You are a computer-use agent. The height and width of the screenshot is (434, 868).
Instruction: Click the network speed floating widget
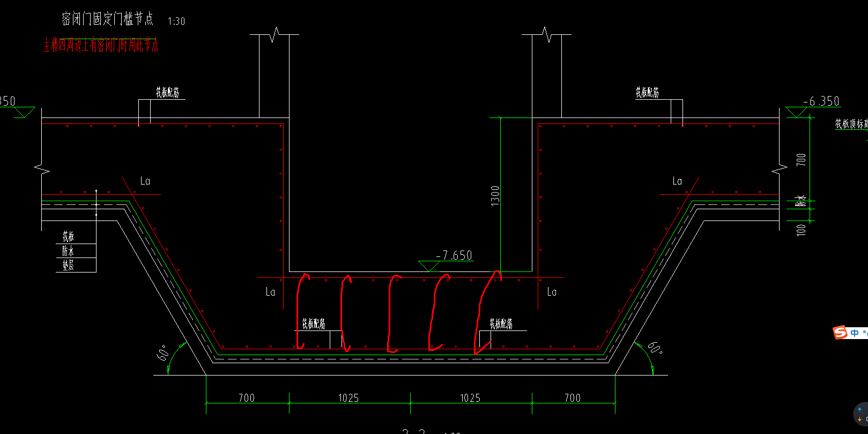point(861,414)
